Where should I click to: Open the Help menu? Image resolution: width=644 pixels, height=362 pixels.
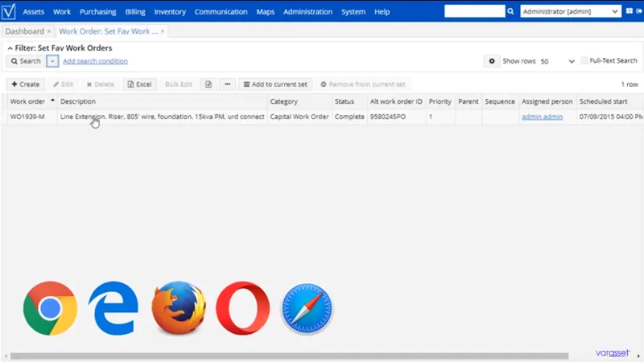click(x=382, y=12)
